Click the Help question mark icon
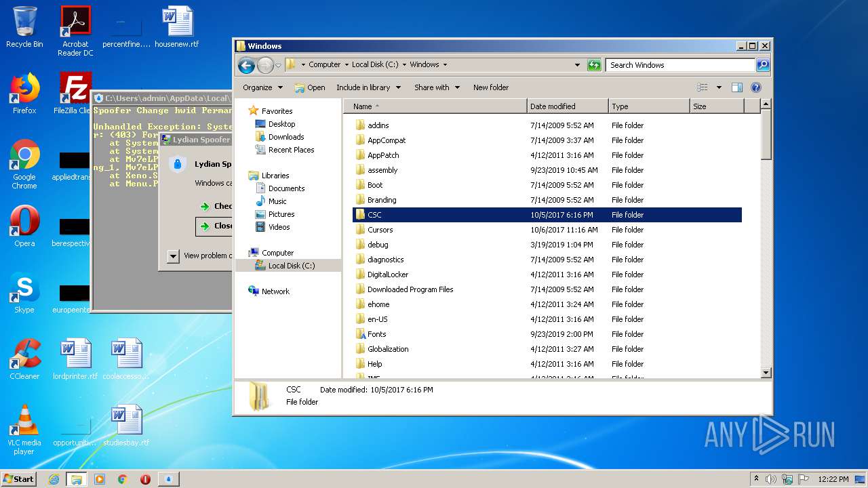The height and width of the screenshot is (488, 868). 756,87
